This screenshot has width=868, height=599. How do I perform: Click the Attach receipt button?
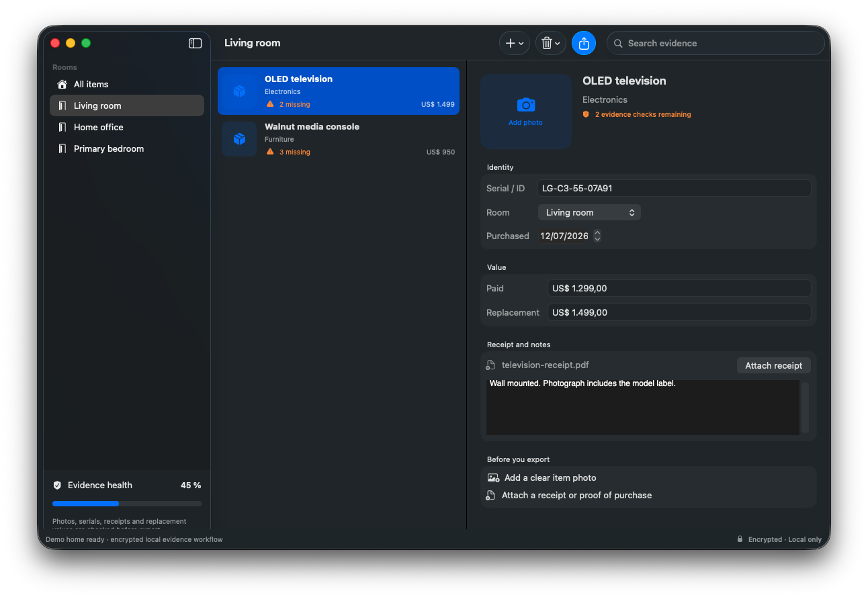click(x=773, y=365)
